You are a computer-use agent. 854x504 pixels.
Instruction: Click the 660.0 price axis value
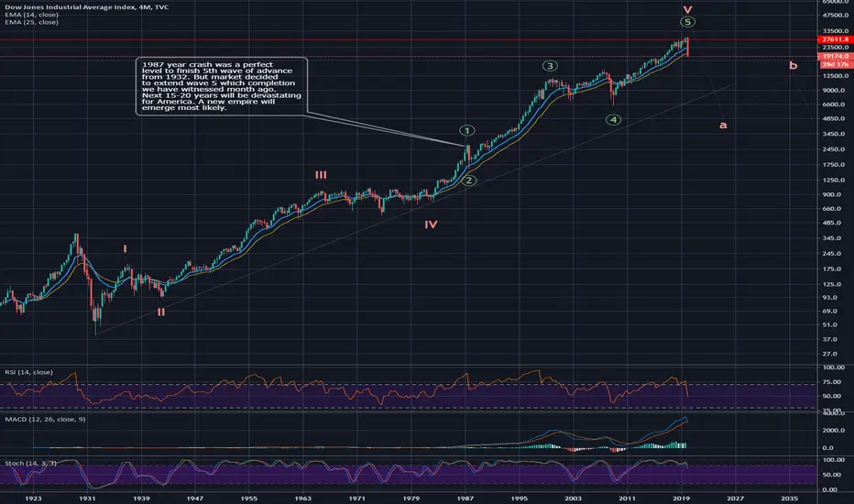click(833, 209)
